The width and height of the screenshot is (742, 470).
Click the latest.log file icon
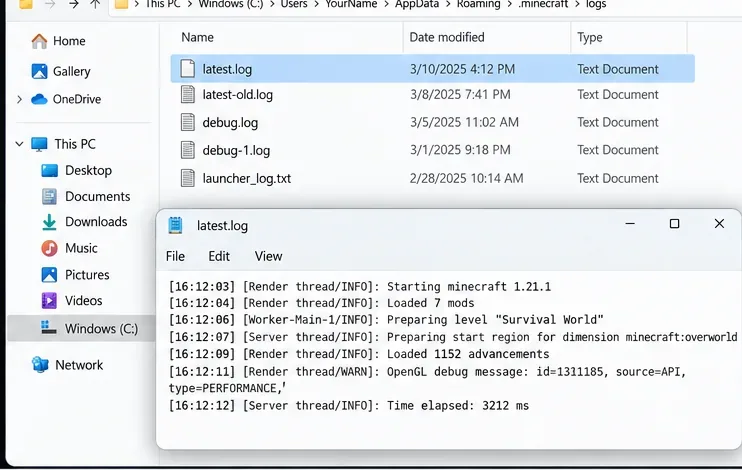pos(188,69)
